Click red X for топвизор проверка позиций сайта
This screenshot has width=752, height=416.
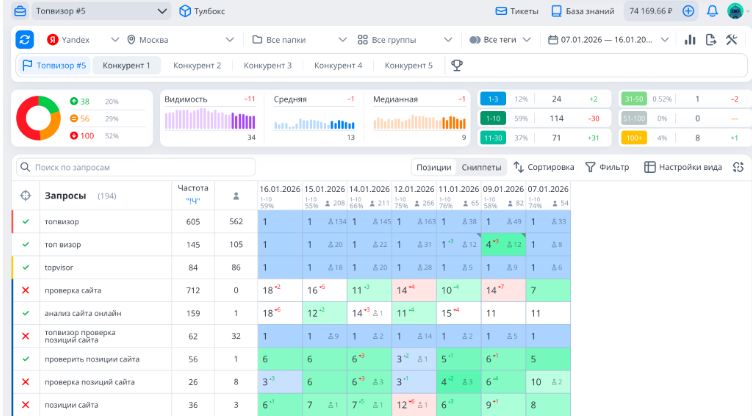(x=26, y=336)
